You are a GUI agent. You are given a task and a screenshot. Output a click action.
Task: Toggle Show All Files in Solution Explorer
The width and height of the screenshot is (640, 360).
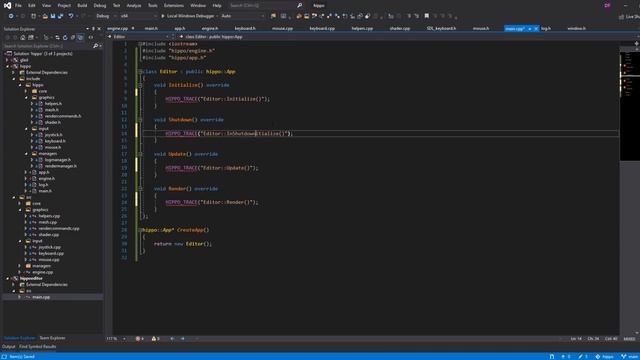[80, 38]
